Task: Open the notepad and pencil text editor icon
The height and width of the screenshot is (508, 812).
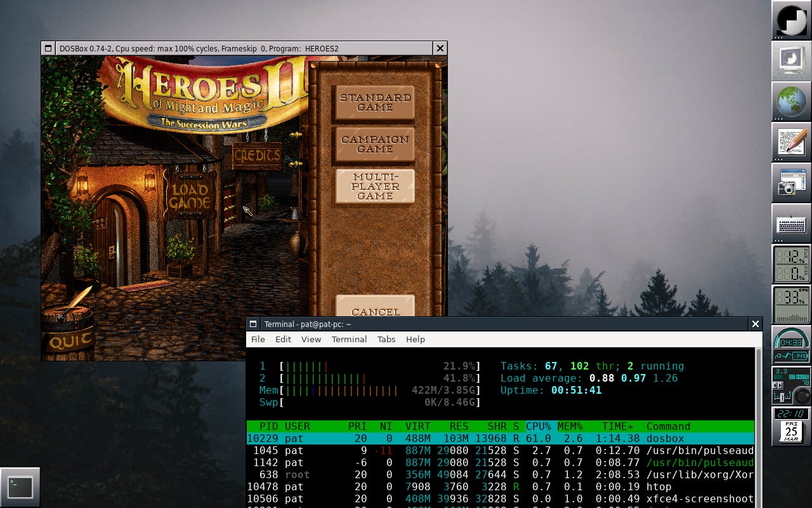Action: click(792, 142)
